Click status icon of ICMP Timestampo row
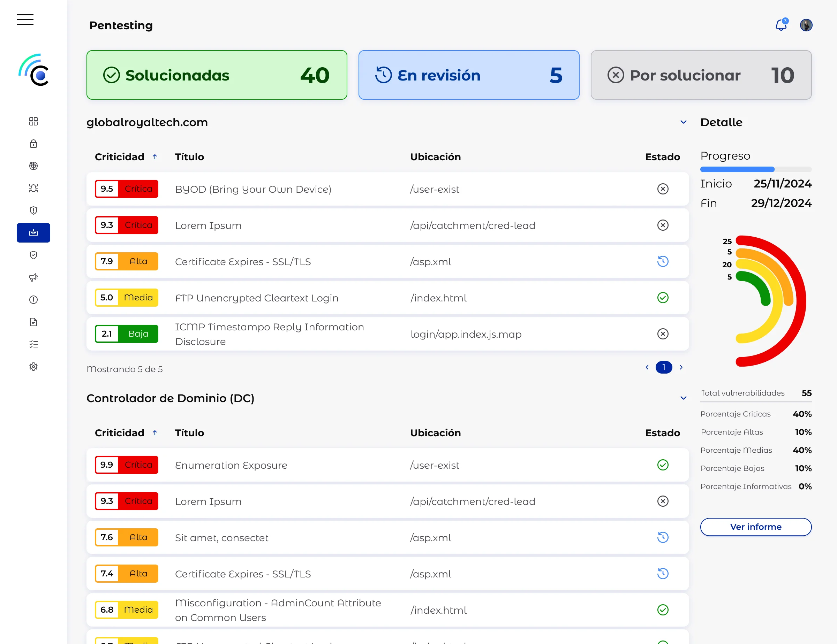Image resolution: width=837 pixels, height=644 pixels. [x=663, y=334]
